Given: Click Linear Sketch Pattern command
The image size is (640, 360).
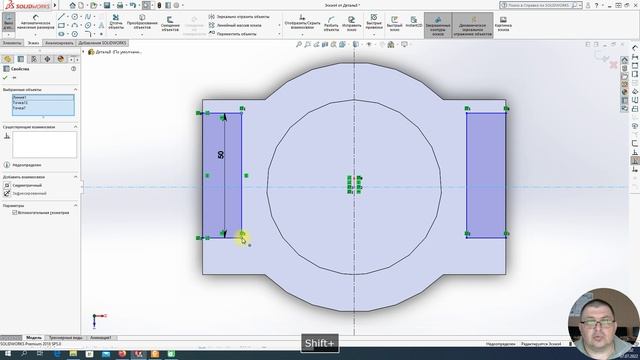Looking at the screenshot, I should [x=235, y=25].
